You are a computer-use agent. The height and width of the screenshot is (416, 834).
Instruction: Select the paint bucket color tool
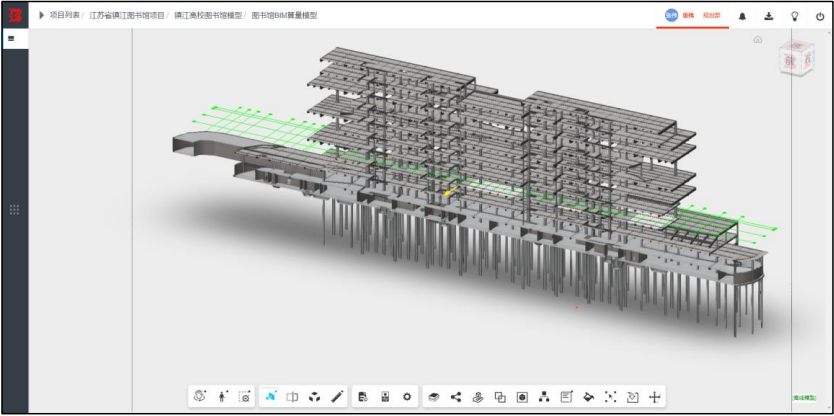click(x=588, y=396)
